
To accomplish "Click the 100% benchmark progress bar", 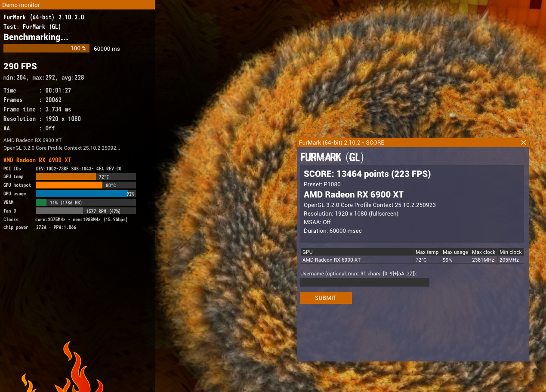I will [x=46, y=48].
